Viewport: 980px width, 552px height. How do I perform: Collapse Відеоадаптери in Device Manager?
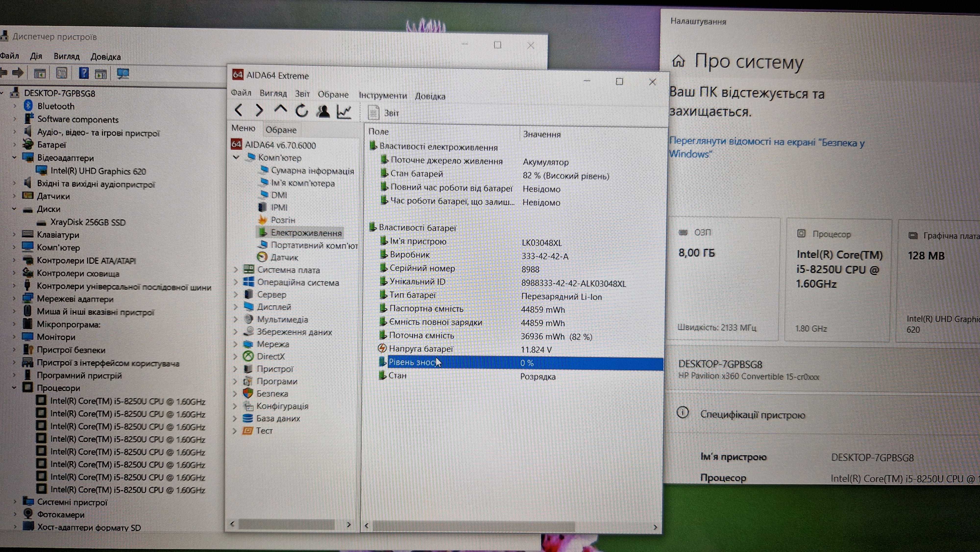14,157
